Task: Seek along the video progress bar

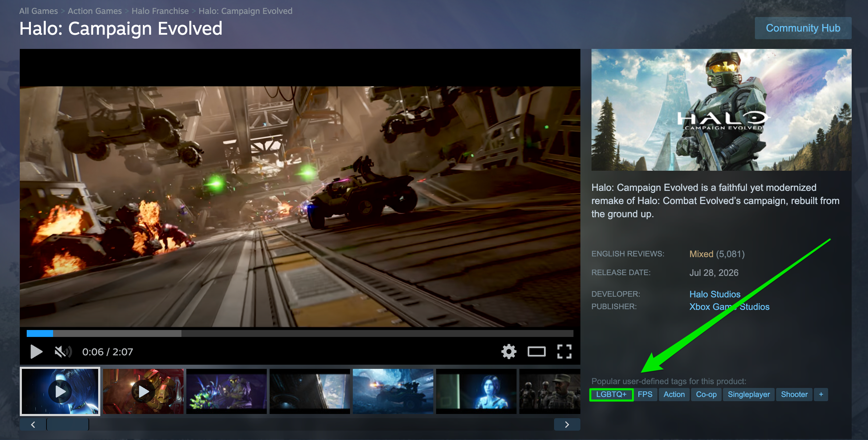Action: pyautogui.click(x=300, y=333)
